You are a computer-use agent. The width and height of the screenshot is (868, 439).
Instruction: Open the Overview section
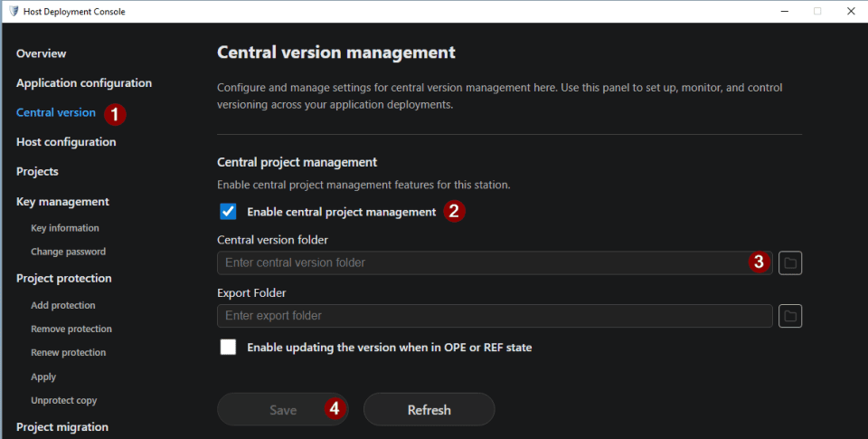[x=41, y=53]
